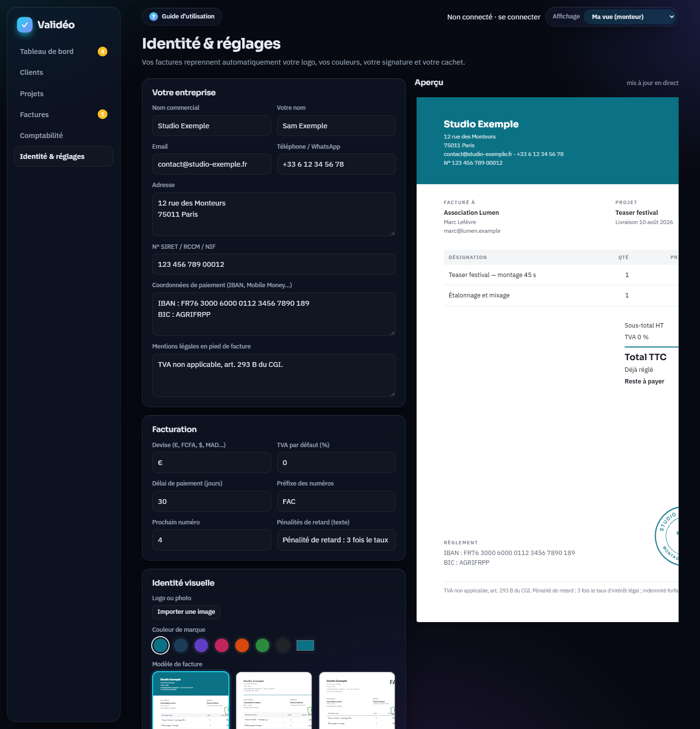Click the Guide d'utilisation button
This screenshot has width=700, height=729.
click(x=182, y=17)
